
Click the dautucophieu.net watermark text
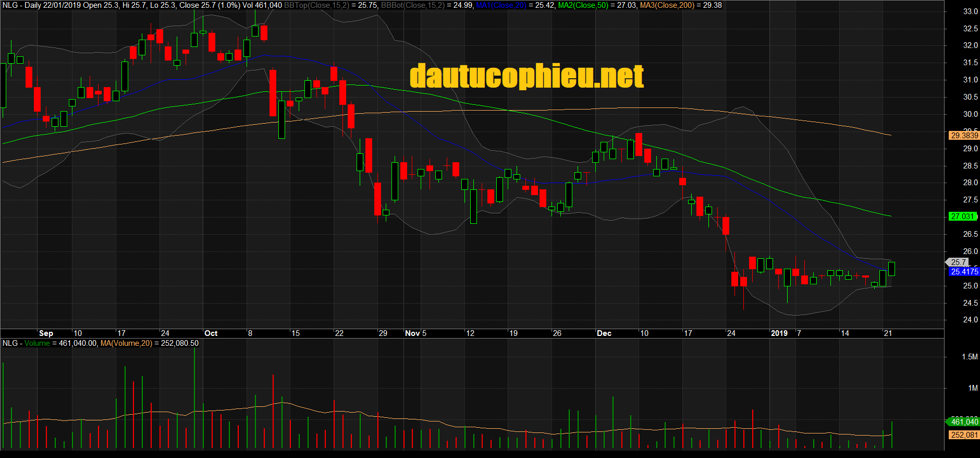tap(526, 77)
